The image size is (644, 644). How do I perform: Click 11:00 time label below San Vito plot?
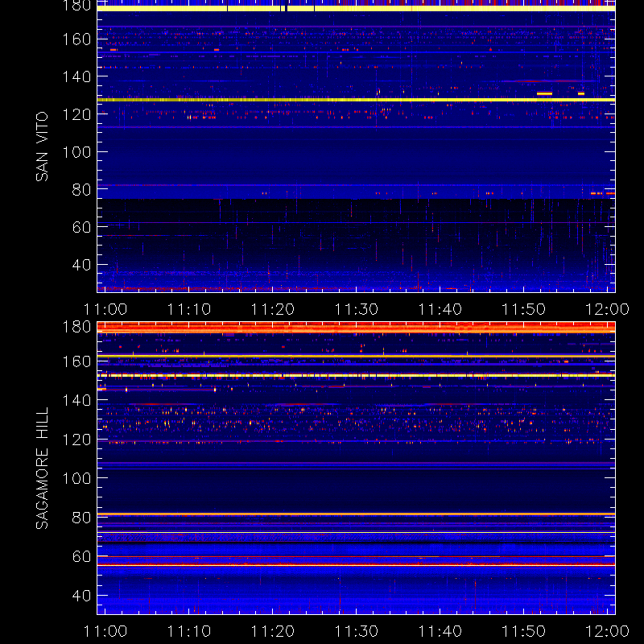105,309
